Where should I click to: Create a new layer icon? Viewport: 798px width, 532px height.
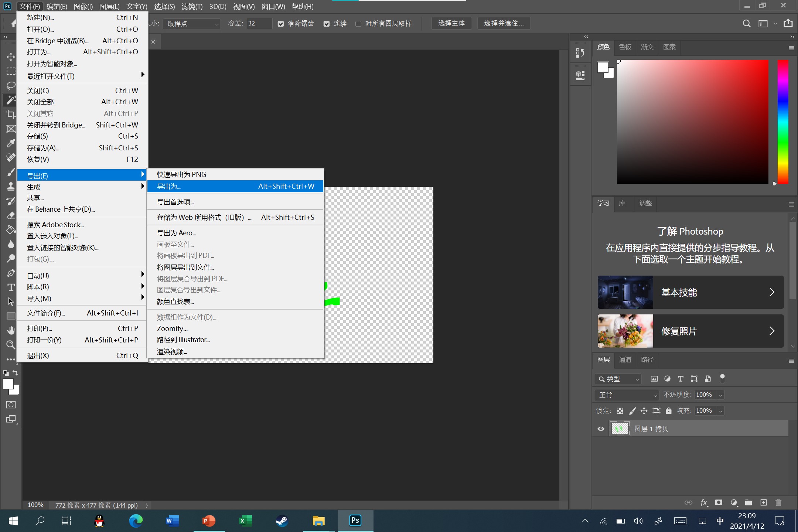(764, 502)
